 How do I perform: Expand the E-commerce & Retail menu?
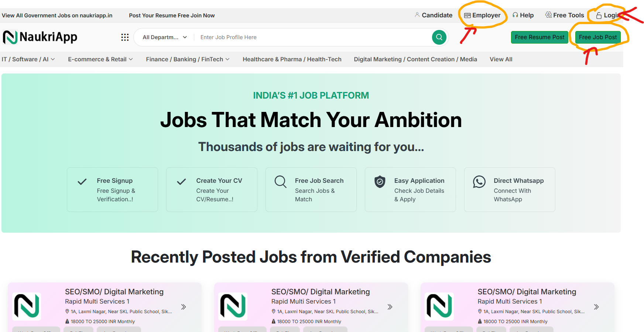[x=100, y=59]
